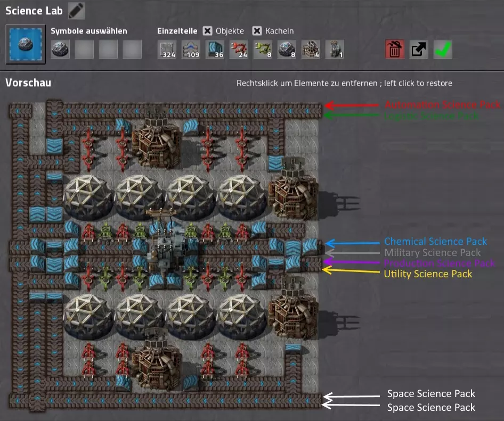Select the red inserter component with count 24

point(239,49)
